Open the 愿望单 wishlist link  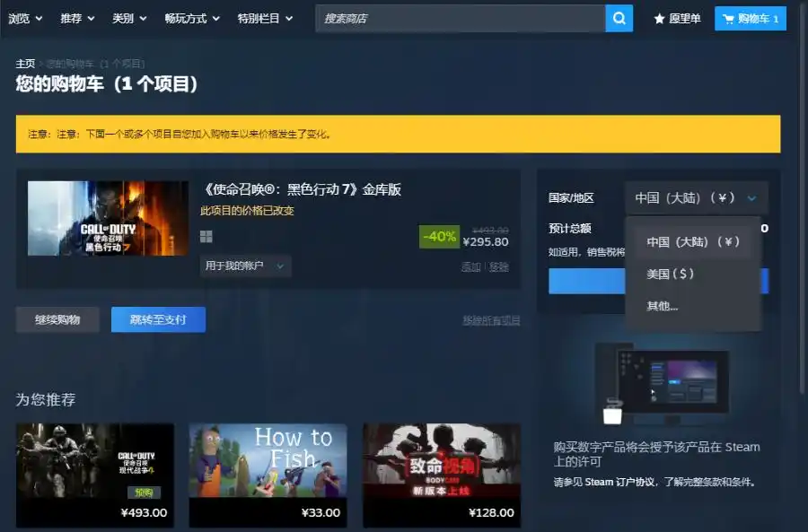pyautogui.click(x=677, y=19)
